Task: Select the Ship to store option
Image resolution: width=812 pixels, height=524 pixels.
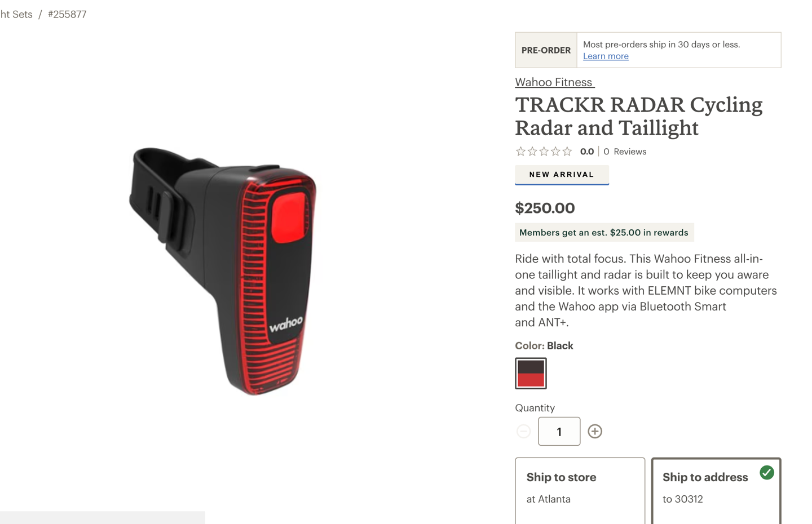Action: pos(580,491)
